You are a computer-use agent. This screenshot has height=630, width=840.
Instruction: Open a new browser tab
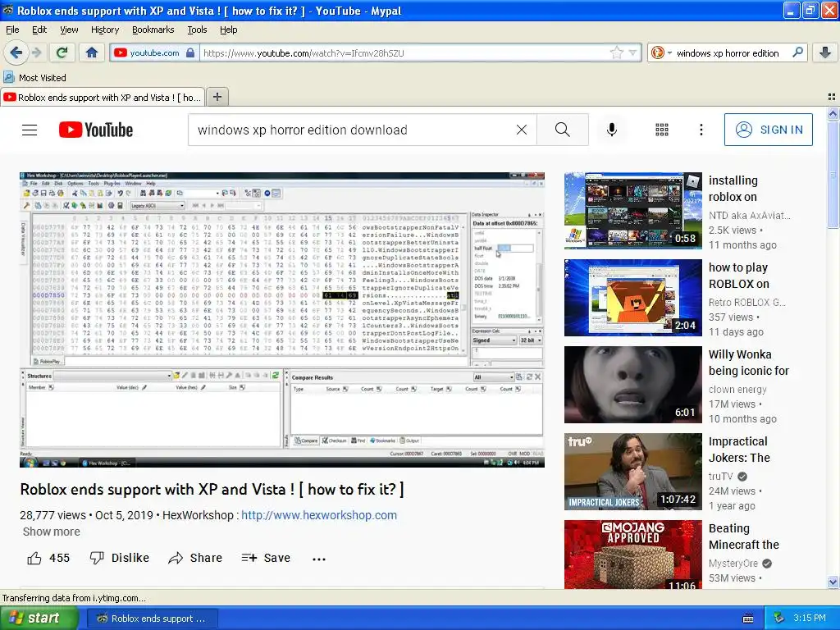pos(217,97)
